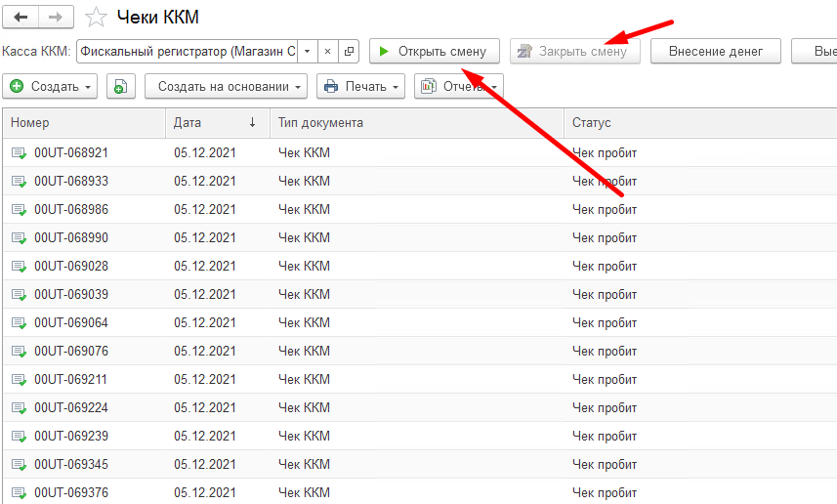Select document icon of row 00UT-068990
837x504 pixels.
(x=19, y=238)
